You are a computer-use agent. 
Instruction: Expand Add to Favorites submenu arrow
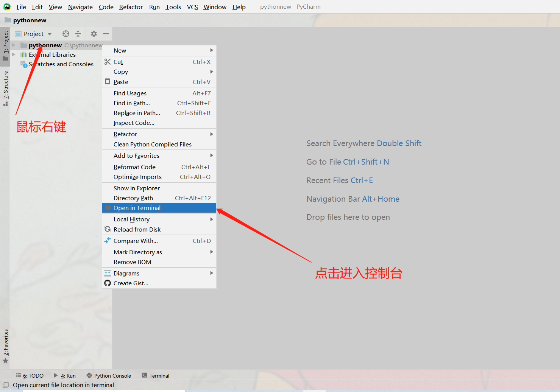[212, 156]
